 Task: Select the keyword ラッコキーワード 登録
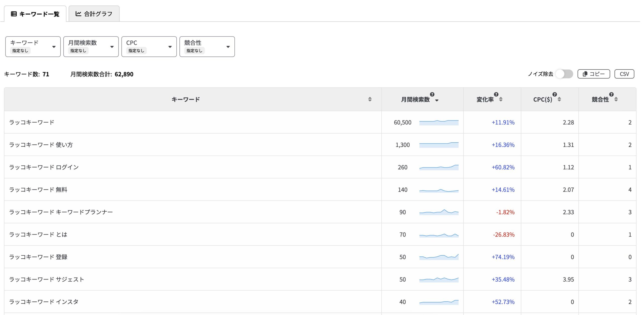[x=38, y=257]
